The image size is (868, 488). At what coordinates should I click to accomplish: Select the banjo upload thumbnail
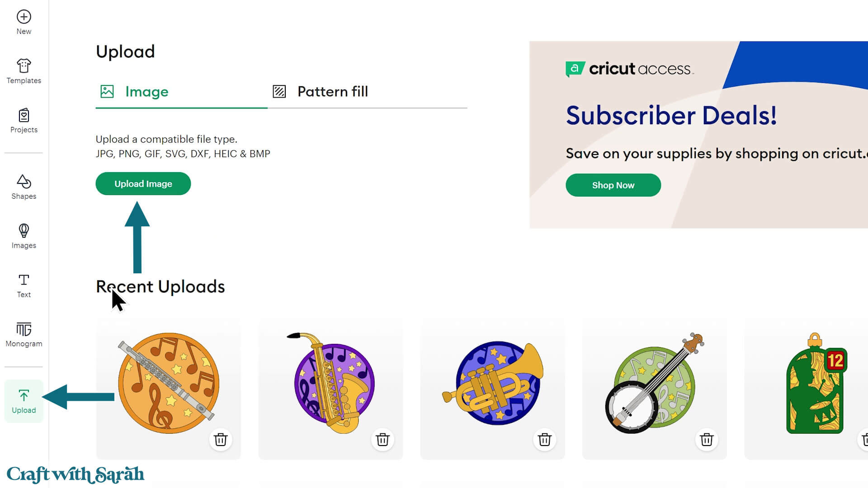[x=654, y=383]
